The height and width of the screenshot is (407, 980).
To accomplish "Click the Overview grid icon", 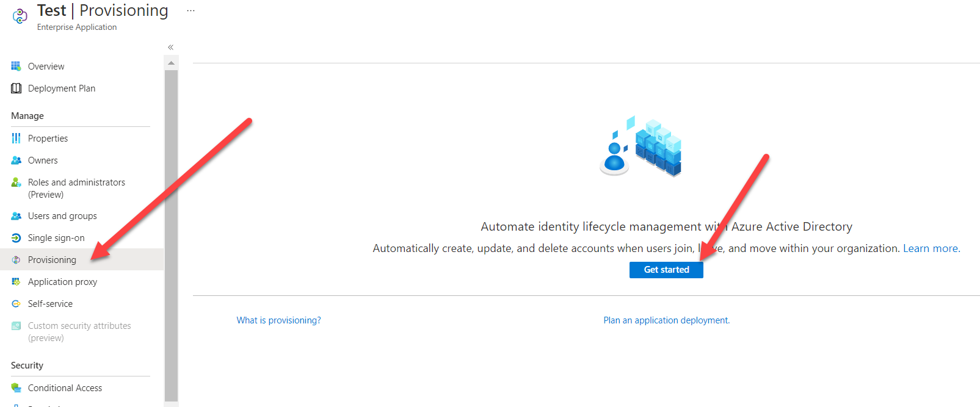I will point(16,66).
